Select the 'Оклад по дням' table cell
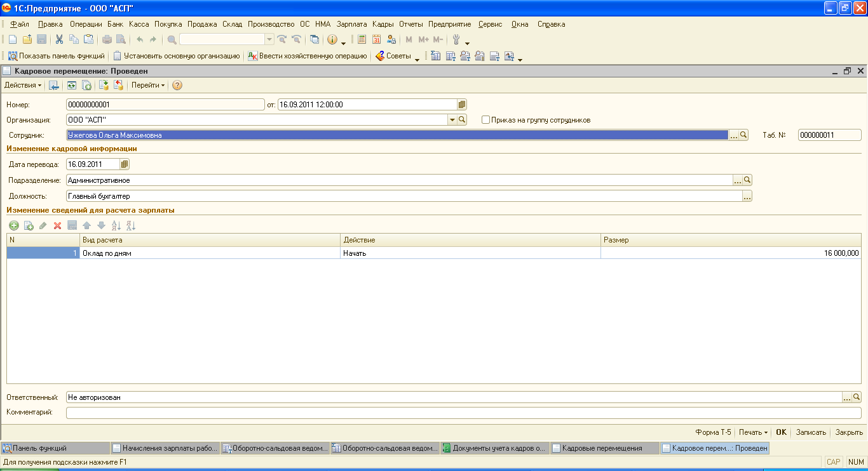Viewport: 868px width, 471px height. [210, 253]
